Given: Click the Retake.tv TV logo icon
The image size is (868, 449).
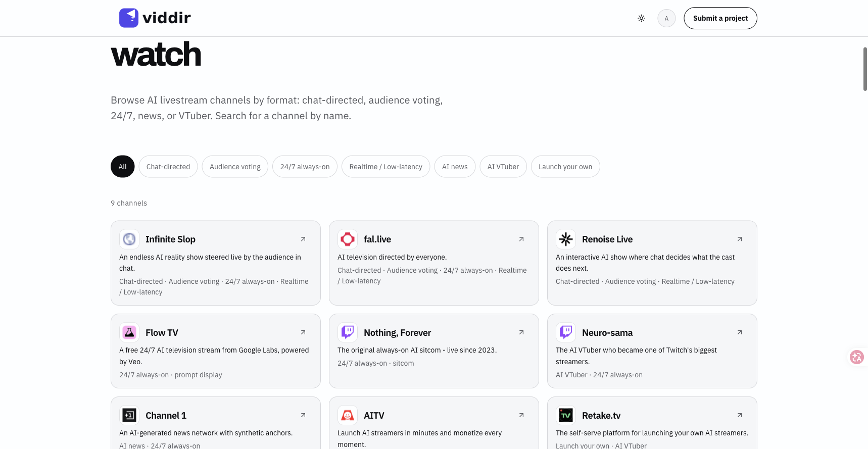Looking at the screenshot, I should coord(566,415).
